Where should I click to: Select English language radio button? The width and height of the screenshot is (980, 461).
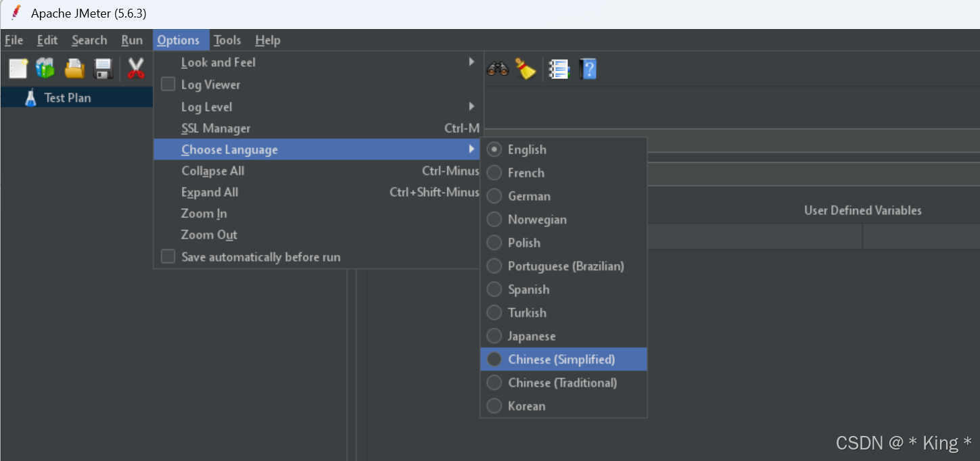494,149
